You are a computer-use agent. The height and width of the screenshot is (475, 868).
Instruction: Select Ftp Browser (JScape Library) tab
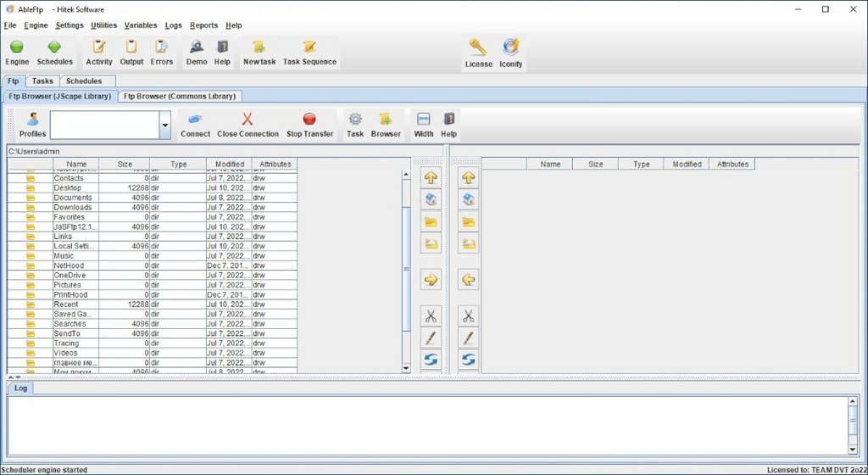(60, 97)
